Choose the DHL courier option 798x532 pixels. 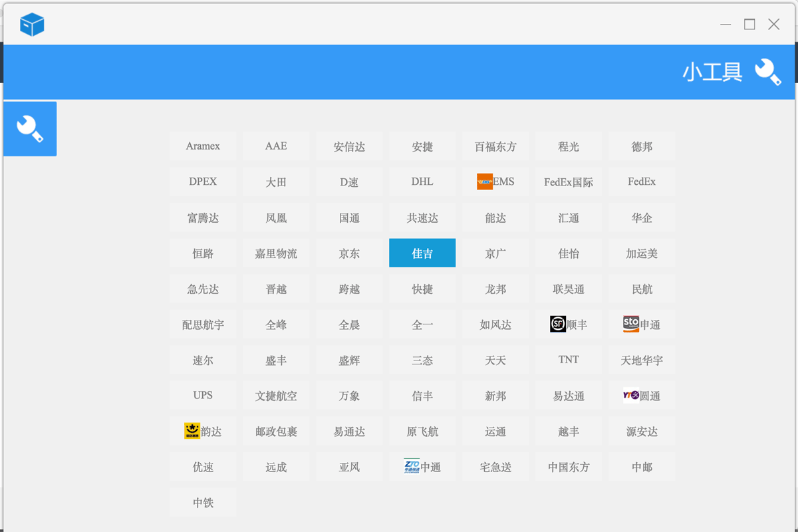422,182
